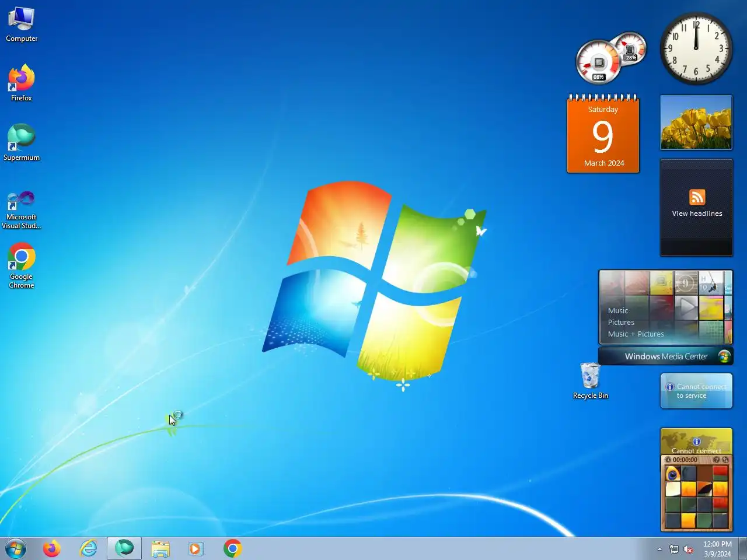
Task: Click the Picture Puzzle solve/shuffle icon
Action: click(x=725, y=460)
